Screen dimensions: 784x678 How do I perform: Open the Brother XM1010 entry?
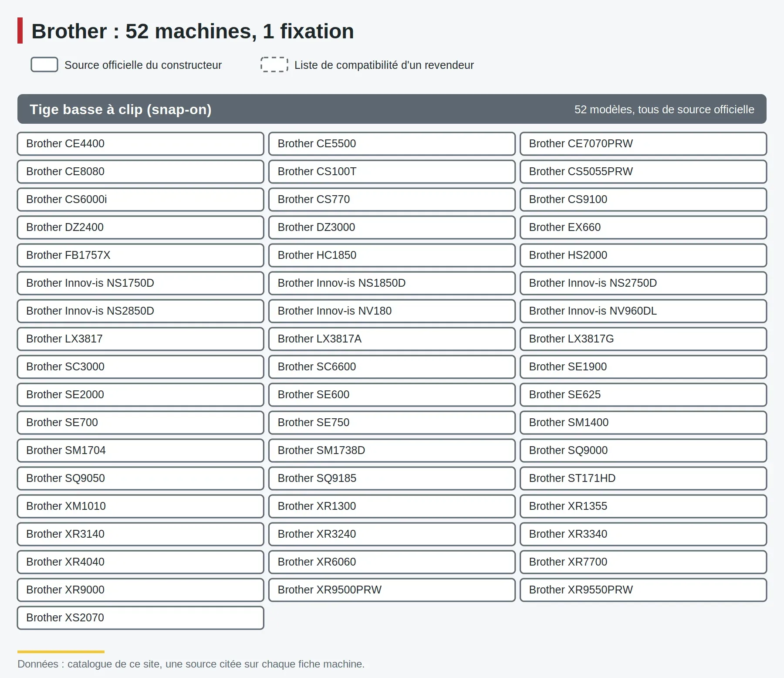140,506
